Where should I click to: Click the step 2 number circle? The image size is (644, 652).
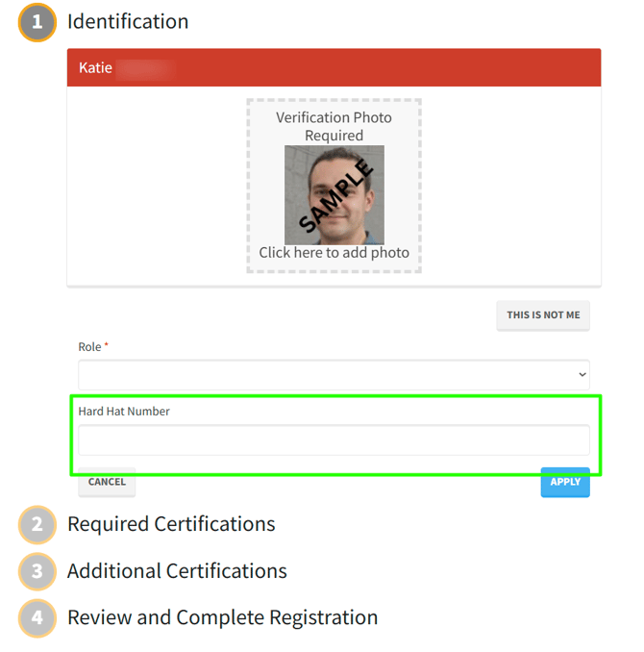(x=37, y=525)
